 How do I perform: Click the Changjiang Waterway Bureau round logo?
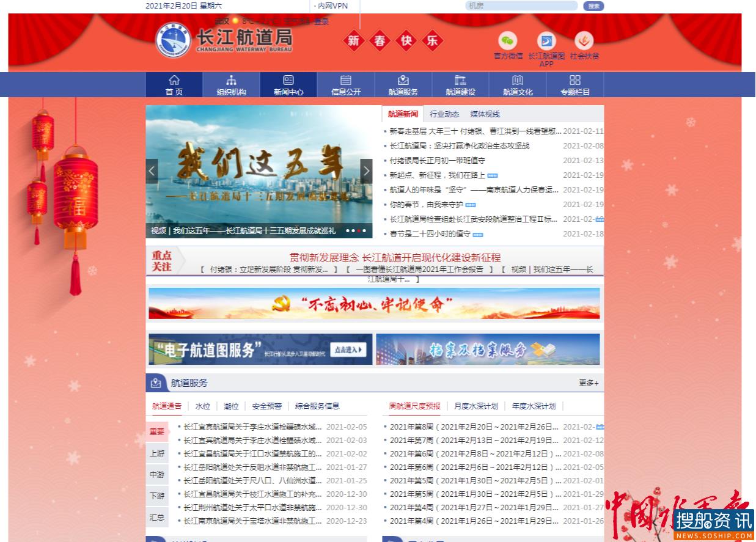pos(173,41)
